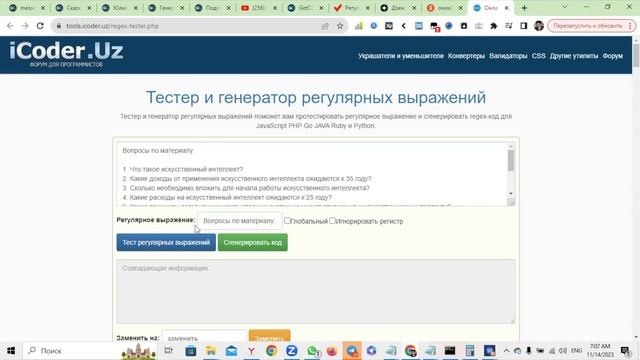Open Firefox from the taskbar

(x=332, y=351)
